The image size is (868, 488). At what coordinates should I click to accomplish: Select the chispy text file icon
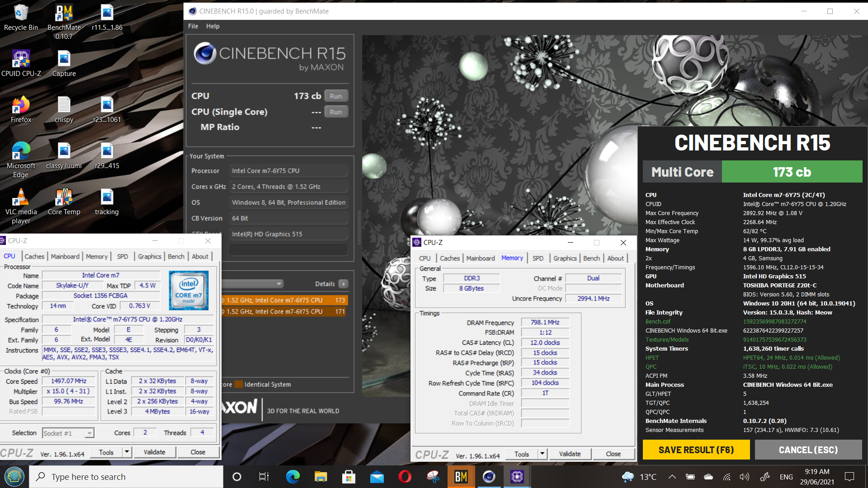pyautogui.click(x=64, y=110)
